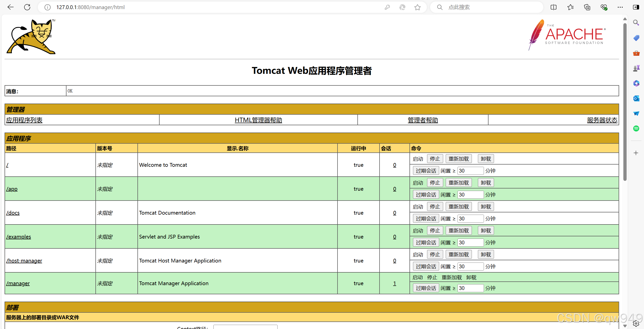This screenshot has height=329, width=644.
Task: Open the Edge split screen icon
Action: coord(553,7)
